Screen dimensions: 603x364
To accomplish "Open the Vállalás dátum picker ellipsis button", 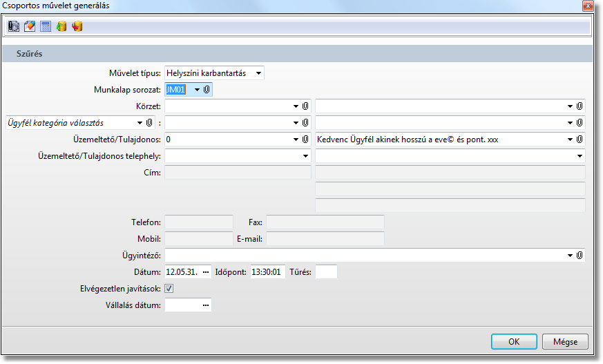I will 206,305.
